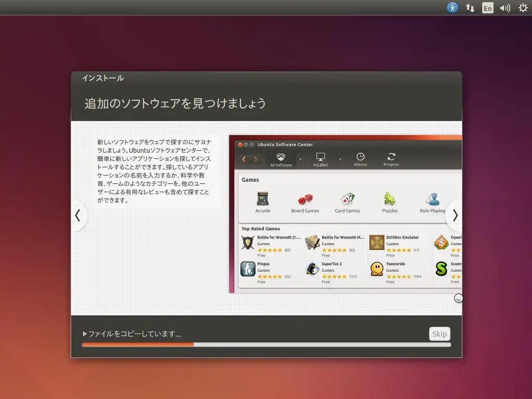Click the Installed icon in the slideshow

320,160
